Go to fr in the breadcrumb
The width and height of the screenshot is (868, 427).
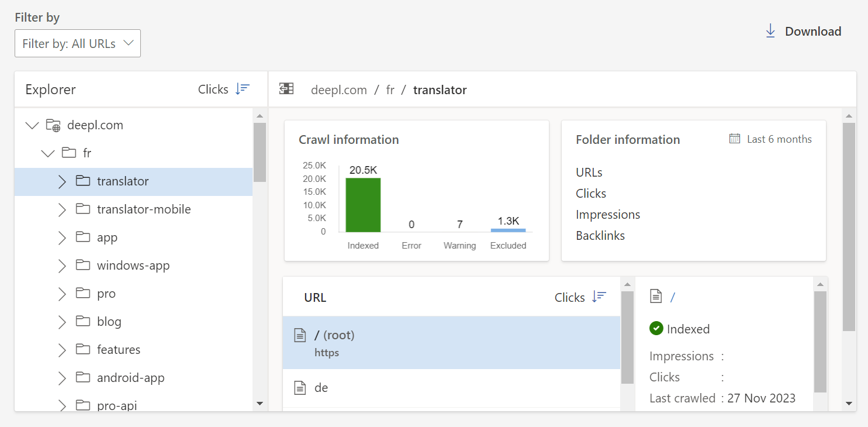pos(390,90)
